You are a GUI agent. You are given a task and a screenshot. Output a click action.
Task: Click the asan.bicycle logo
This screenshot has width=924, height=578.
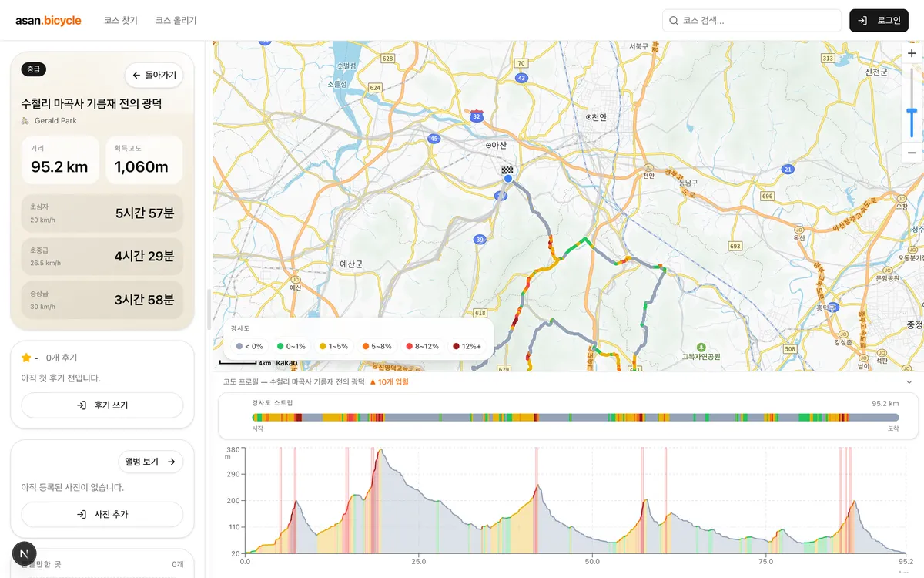(49, 21)
